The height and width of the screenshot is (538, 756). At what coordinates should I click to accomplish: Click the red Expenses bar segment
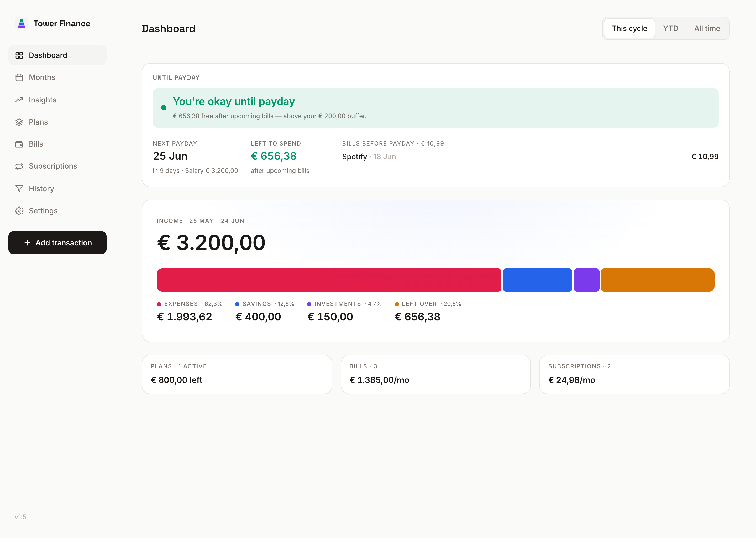click(329, 280)
